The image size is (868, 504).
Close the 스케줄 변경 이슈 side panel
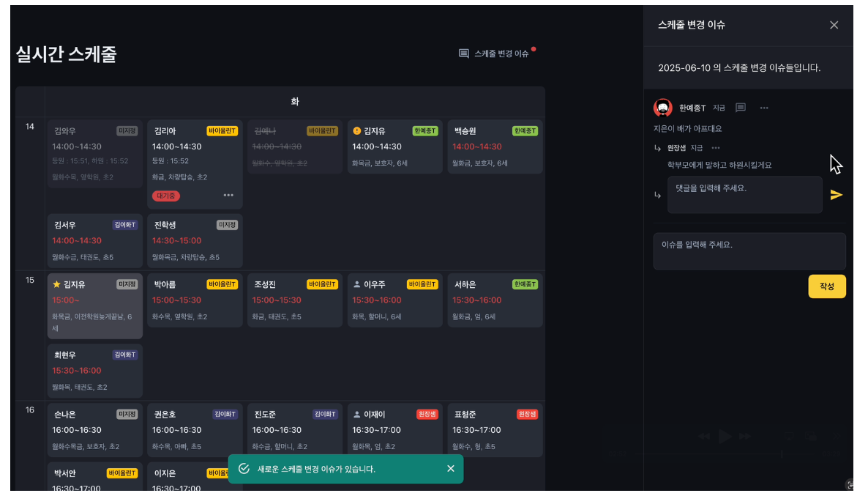[834, 25]
